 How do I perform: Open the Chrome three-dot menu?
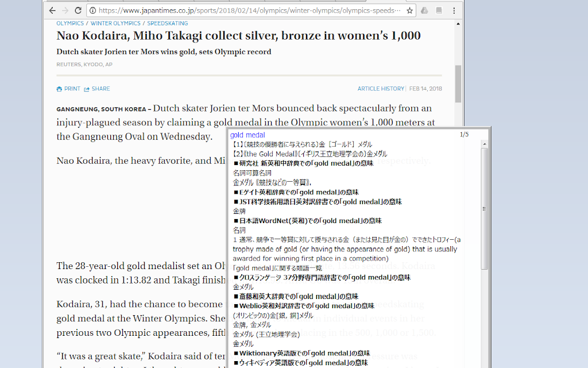click(454, 10)
